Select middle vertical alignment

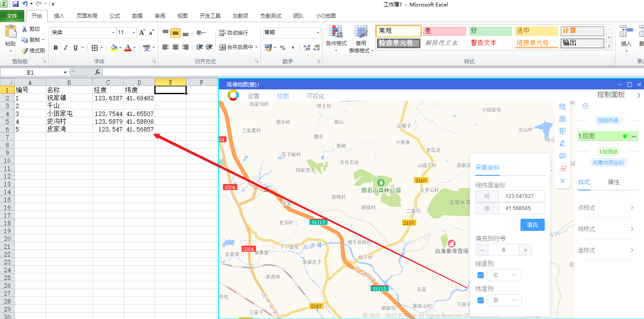(x=176, y=33)
